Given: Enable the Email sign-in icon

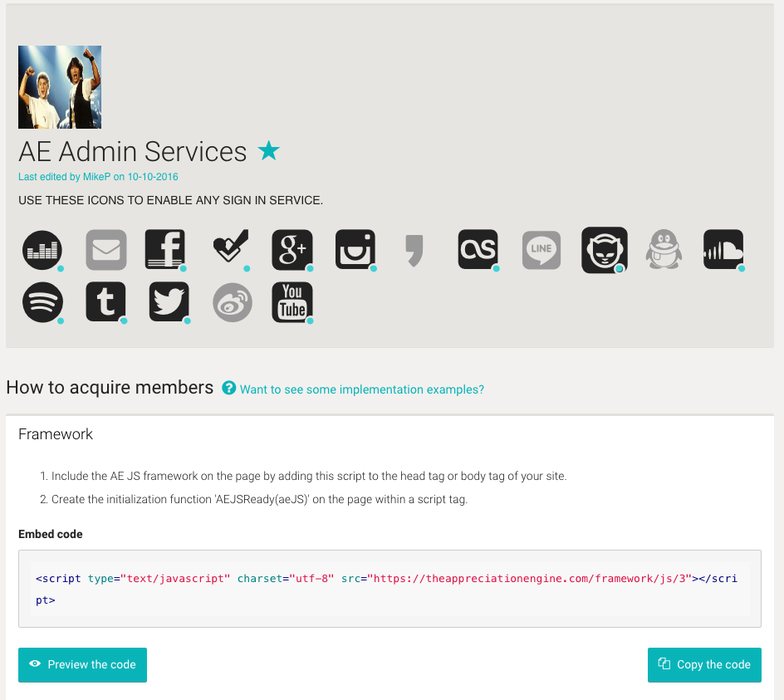Looking at the screenshot, I should pyautogui.click(x=106, y=250).
